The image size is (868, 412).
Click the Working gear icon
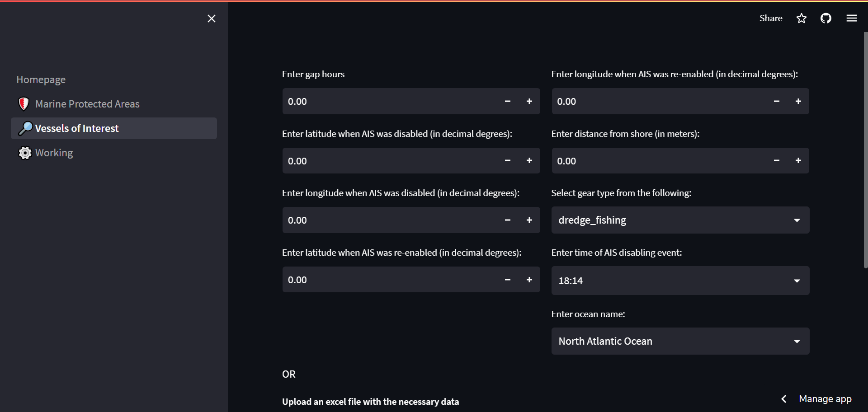[25, 153]
